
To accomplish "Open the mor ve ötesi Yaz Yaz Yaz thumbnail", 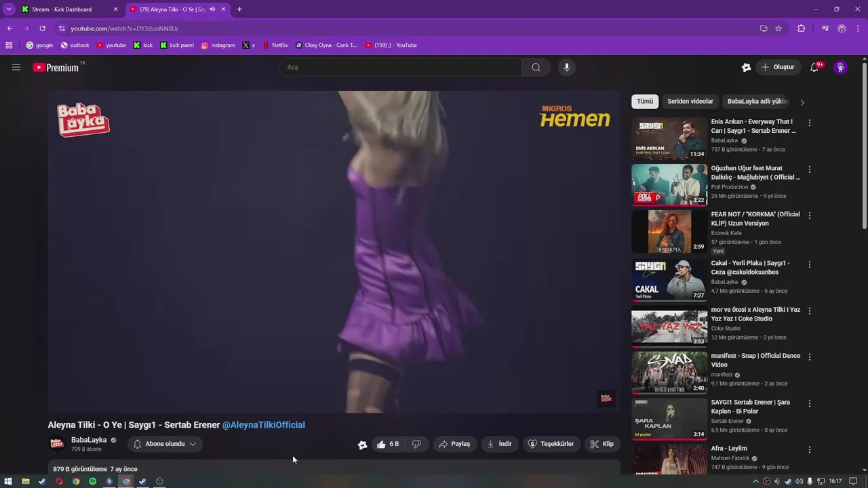I will pyautogui.click(x=669, y=326).
